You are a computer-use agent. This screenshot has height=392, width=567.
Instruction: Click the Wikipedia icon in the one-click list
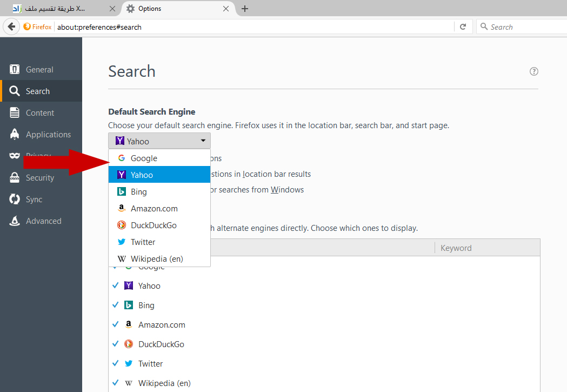pos(128,383)
